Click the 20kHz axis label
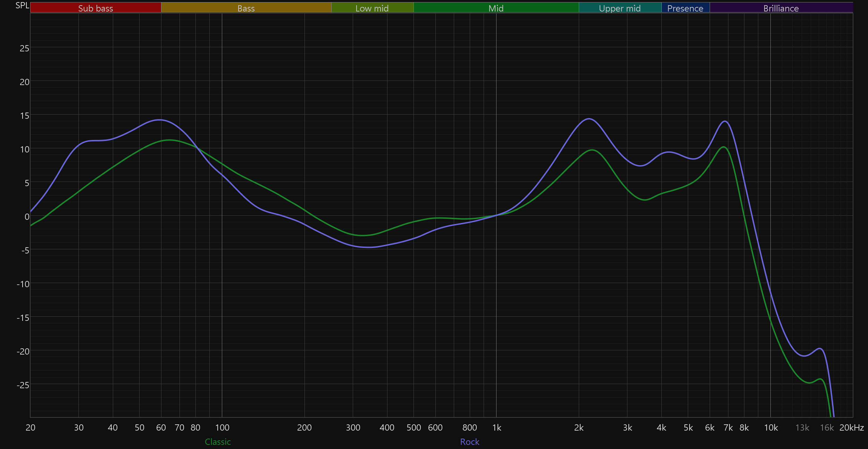The image size is (868, 449). [851, 427]
